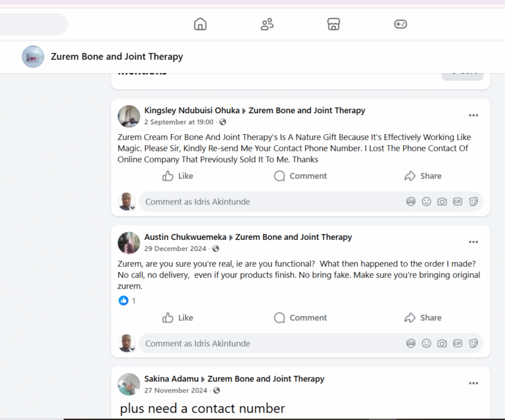This screenshot has width=505, height=420.
Task: Like Austin Chukwuemeka's post
Action: point(178,317)
